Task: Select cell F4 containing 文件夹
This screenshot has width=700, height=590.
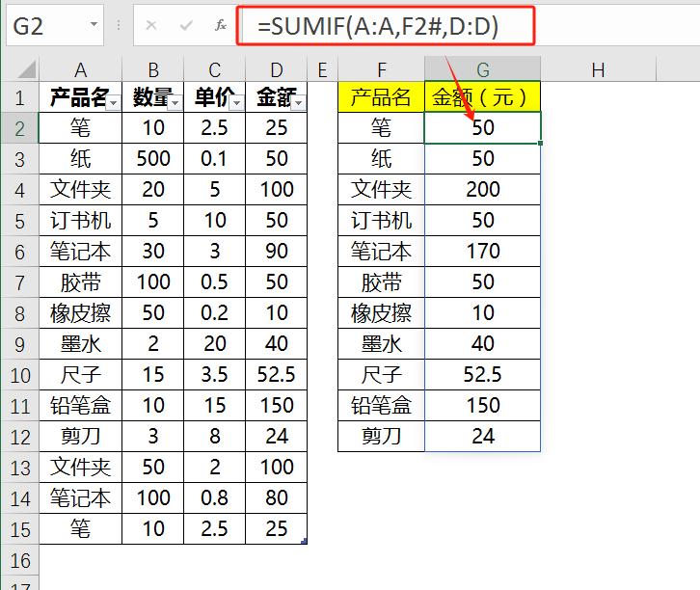Action: coord(381,190)
